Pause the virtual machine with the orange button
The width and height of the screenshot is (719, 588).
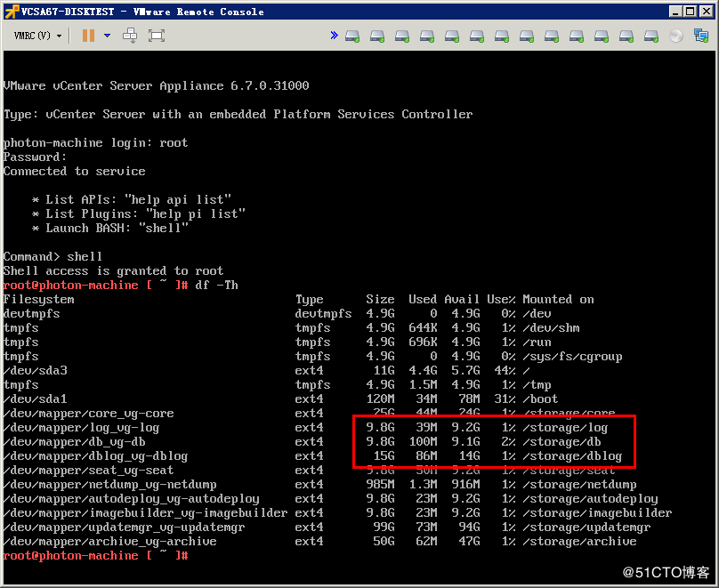[88, 36]
